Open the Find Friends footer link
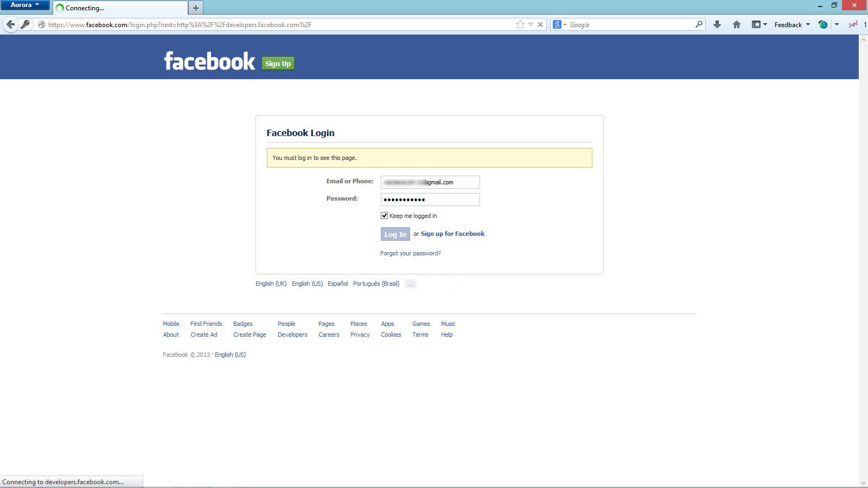868x488 pixels. click(206, 324)
